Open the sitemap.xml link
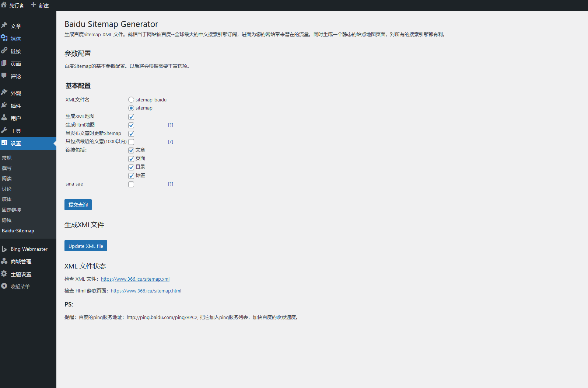Image resolution: width=588 pixels, height=388 pixels. pos(135,279)
